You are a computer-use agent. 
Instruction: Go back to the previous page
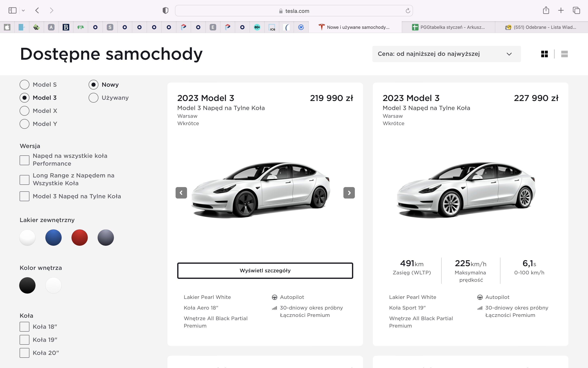37,10
